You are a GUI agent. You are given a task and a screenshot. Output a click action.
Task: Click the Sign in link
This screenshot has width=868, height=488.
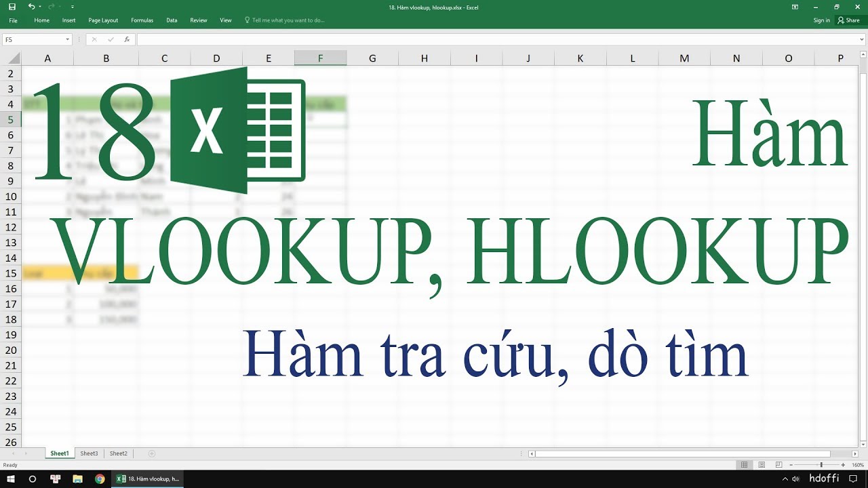[x=821, y=20]
